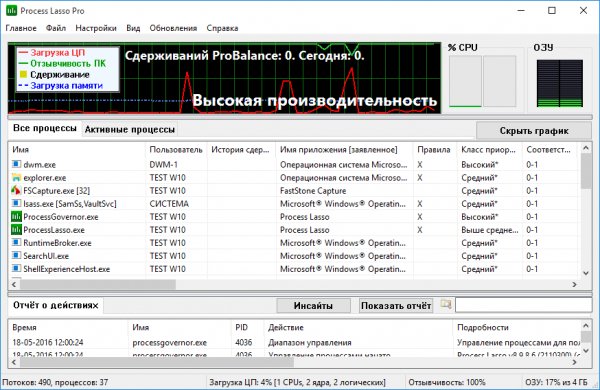600x390 pixels.
Task: Sort by Имя приложения [заявленное] column header
Action: [x=344, y=150]
